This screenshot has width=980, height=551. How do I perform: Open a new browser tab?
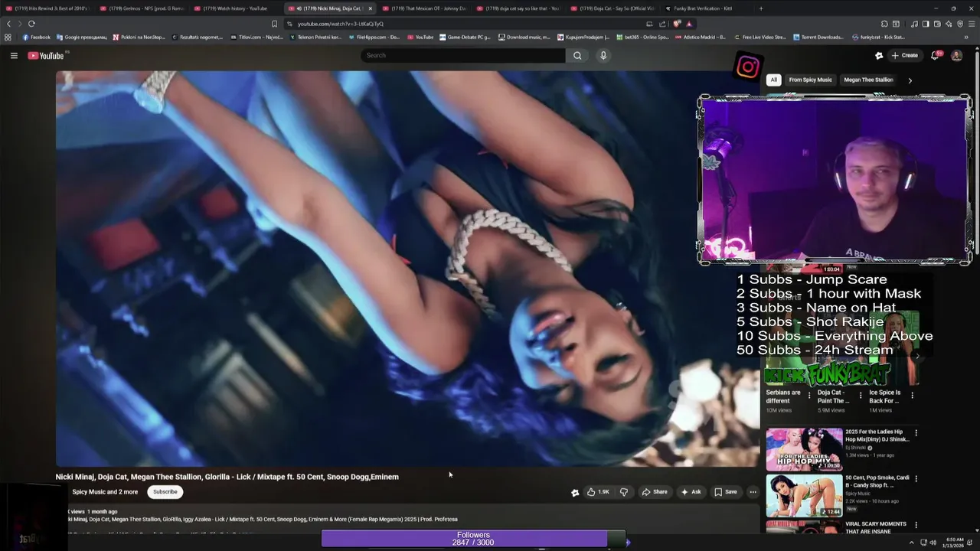click(760, 8)
